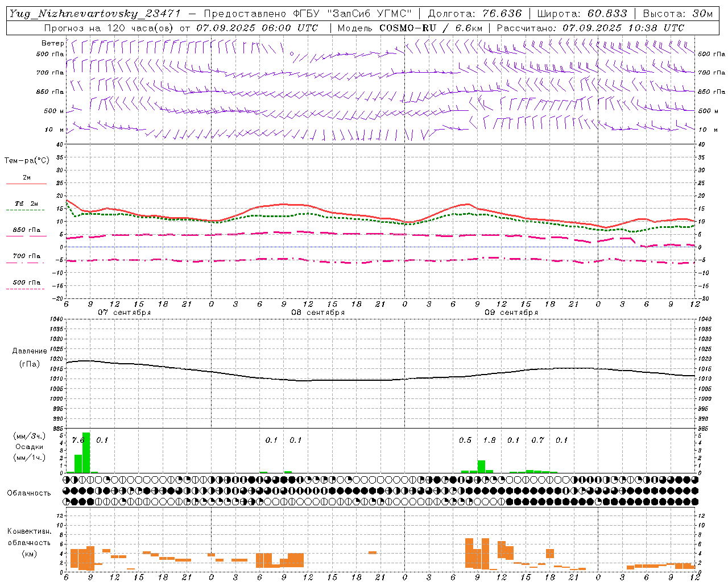Click the (мм/3ч.) unit label
Image resolution: width=728 pixels, height=582 pixels.
28,436
